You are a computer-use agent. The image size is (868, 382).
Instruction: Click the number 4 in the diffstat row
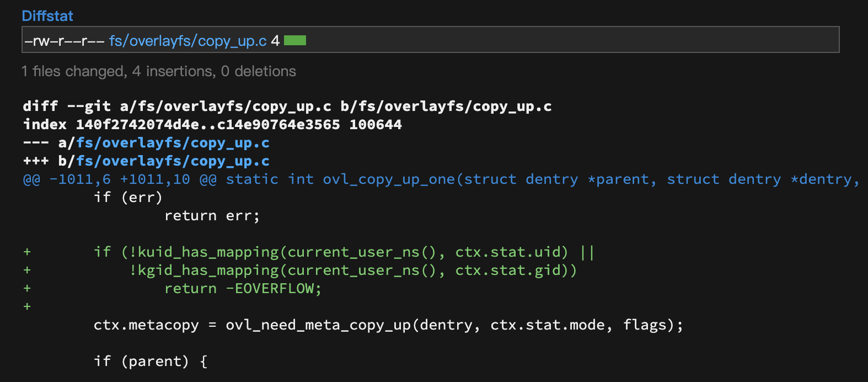[275, 41]
